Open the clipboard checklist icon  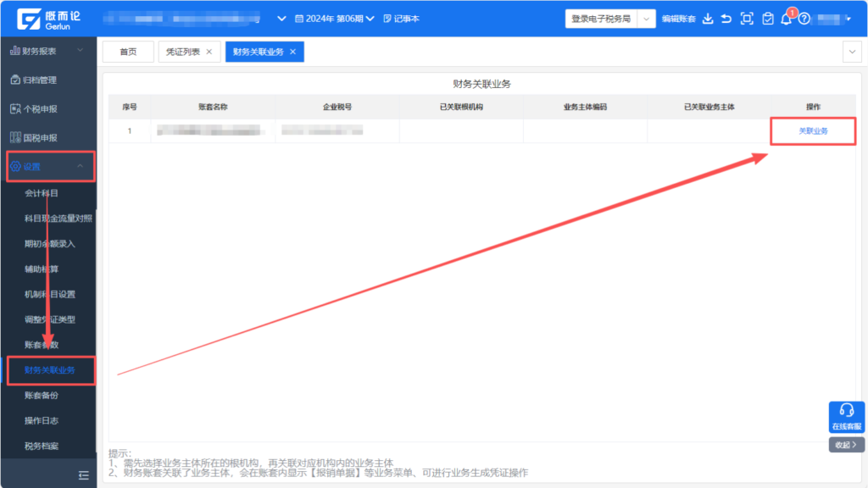click(x=767, y=19)
